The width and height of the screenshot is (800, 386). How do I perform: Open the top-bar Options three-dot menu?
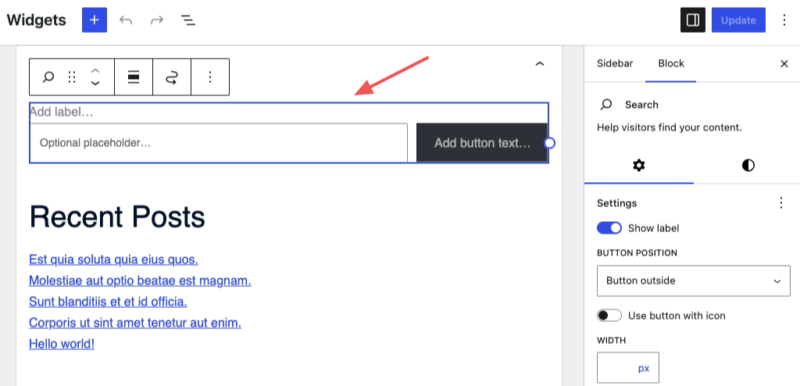tap(785, 20)
